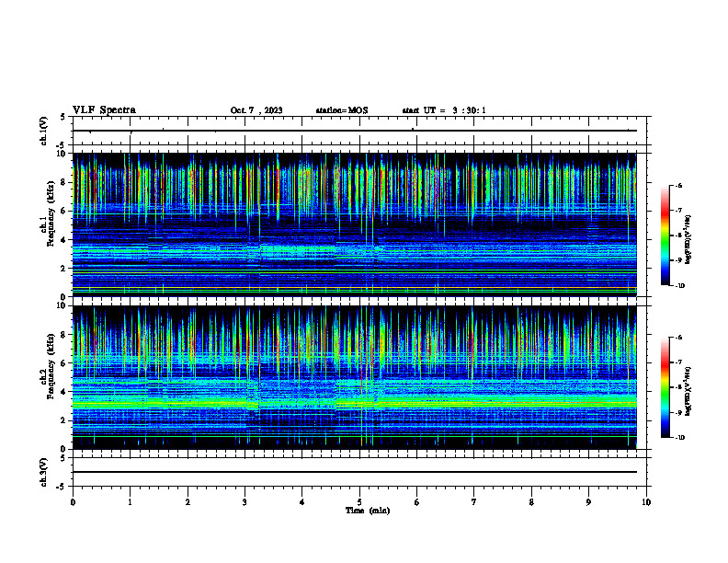
Task: Click the ch.1 frequency axis "6" tick label
Action: click(64, 211)
